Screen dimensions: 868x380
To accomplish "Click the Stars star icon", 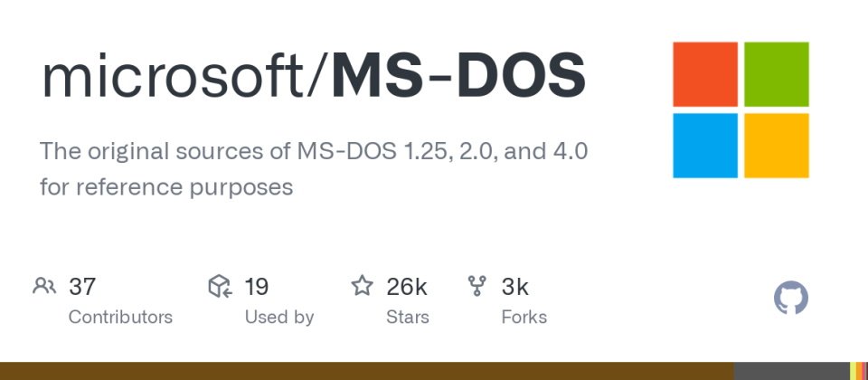I will point(362,286).
